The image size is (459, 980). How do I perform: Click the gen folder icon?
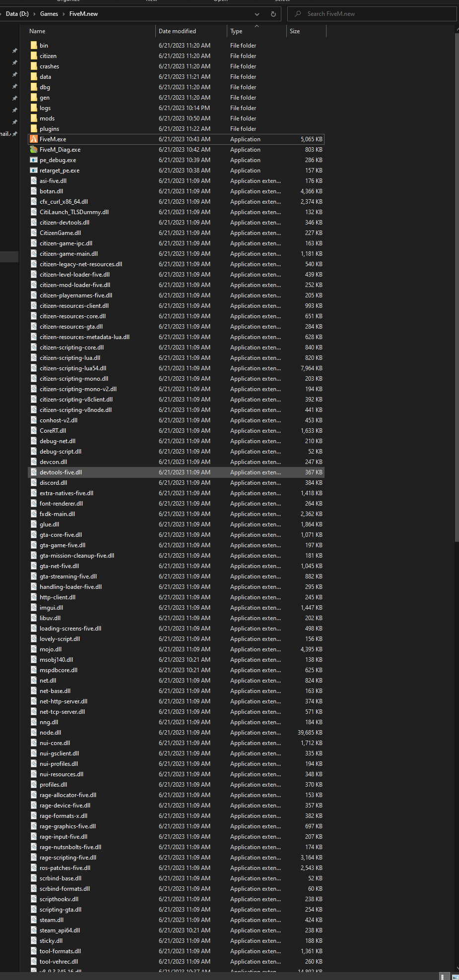(34, 98)
